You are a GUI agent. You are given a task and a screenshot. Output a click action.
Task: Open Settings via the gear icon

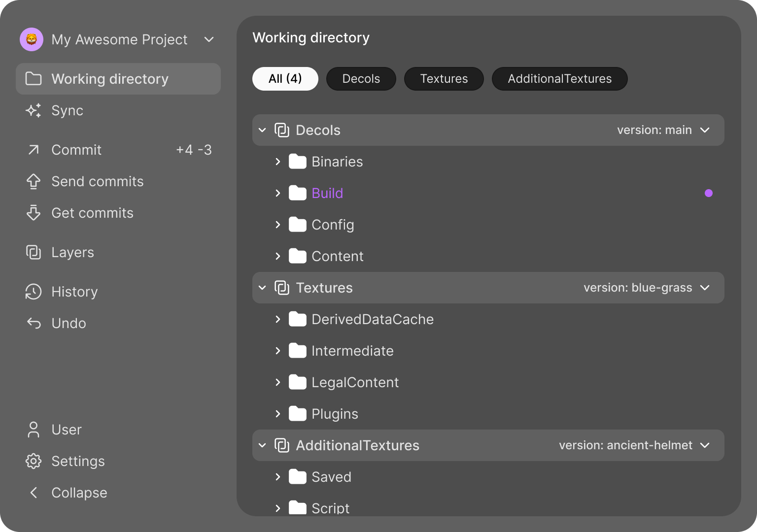coord(34,461)
